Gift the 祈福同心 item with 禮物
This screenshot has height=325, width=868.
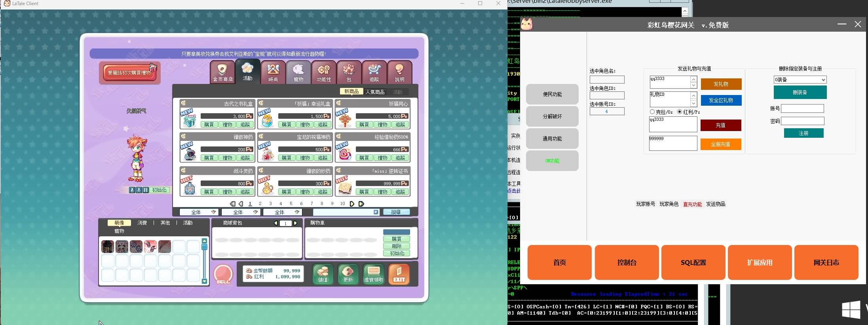coord(382,124)
